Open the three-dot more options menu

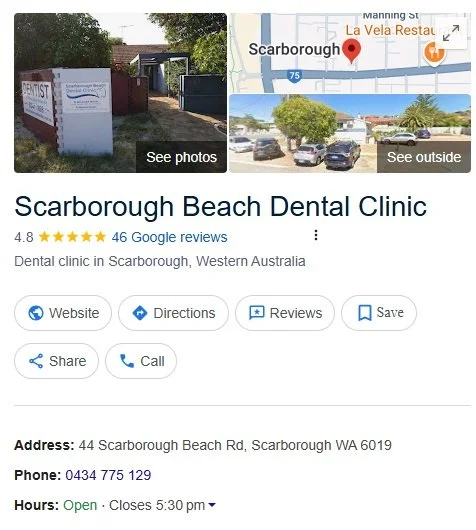[316, 235]
